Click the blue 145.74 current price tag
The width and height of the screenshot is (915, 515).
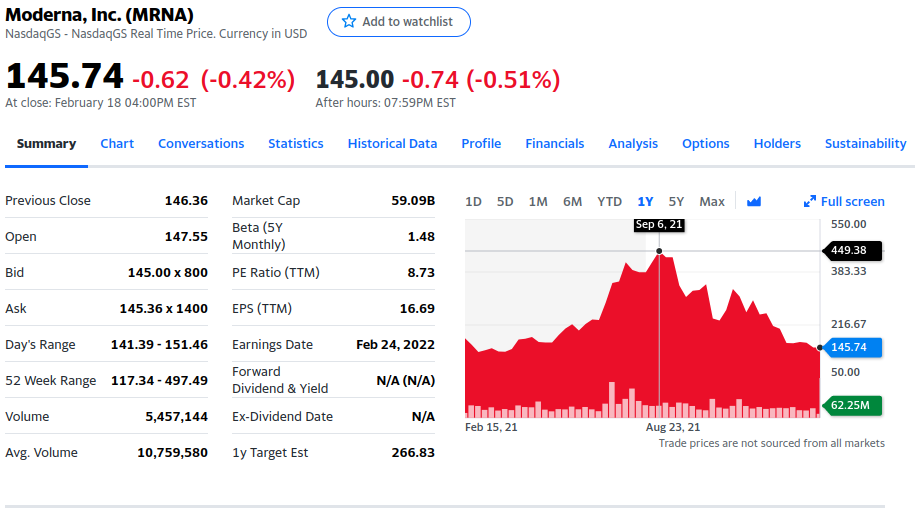pos(852,347)
